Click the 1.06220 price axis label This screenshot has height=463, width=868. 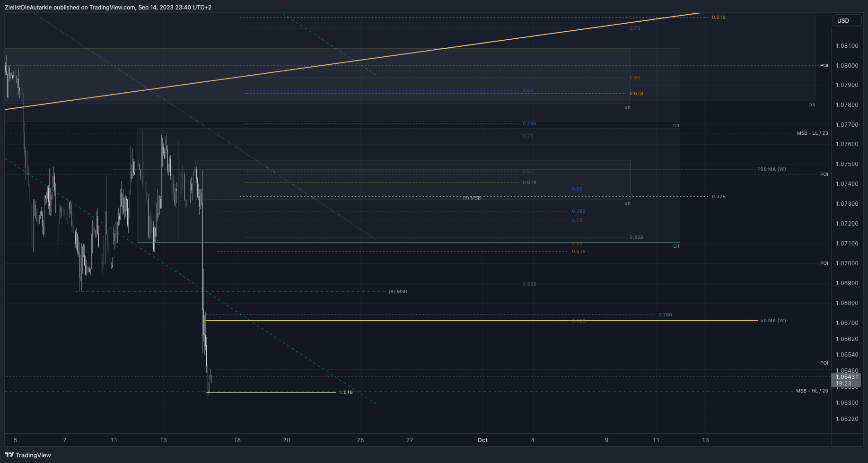[x=847, y=419]
